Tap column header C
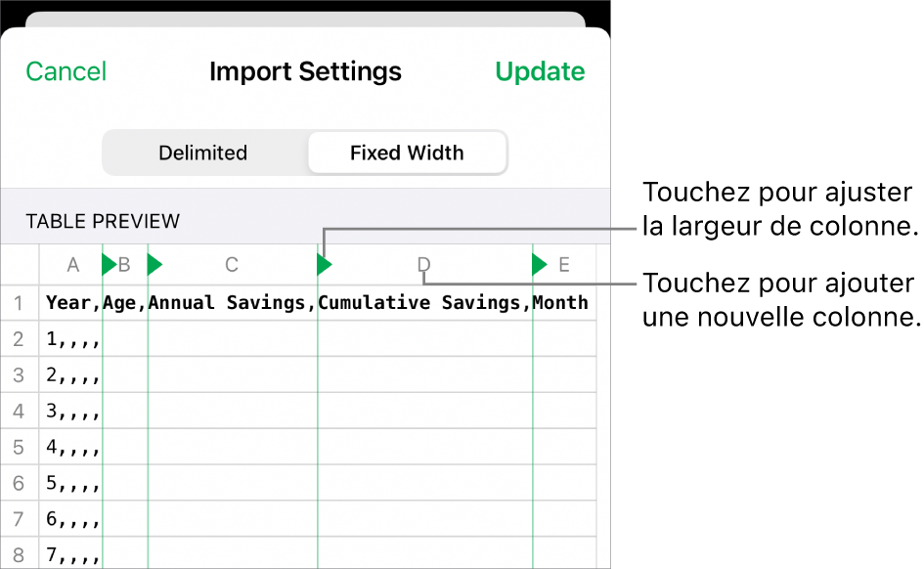 point(232,264)
